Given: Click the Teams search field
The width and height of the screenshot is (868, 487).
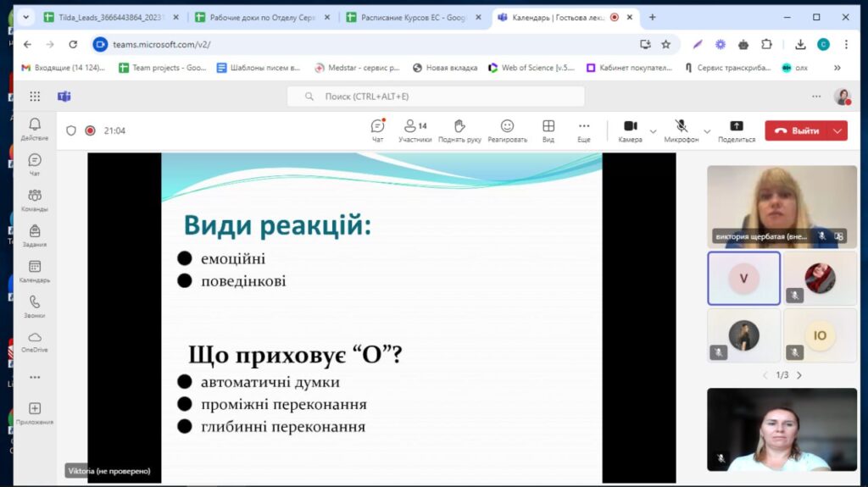Looking at the screenshot, I should tap(436, 97).
